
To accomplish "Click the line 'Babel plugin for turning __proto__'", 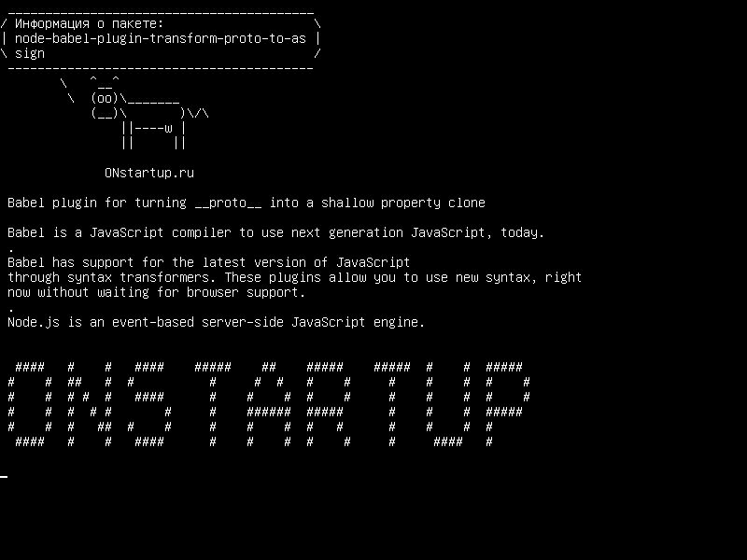I will [x=247, y=203].
